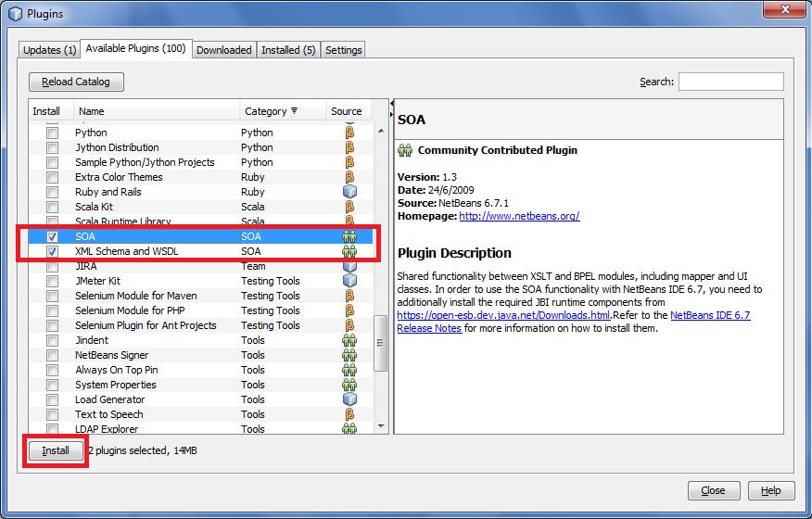Viewport: 812px width, 519px height.
Task: Click inside the Search field
Action: [x=730, y=82]
